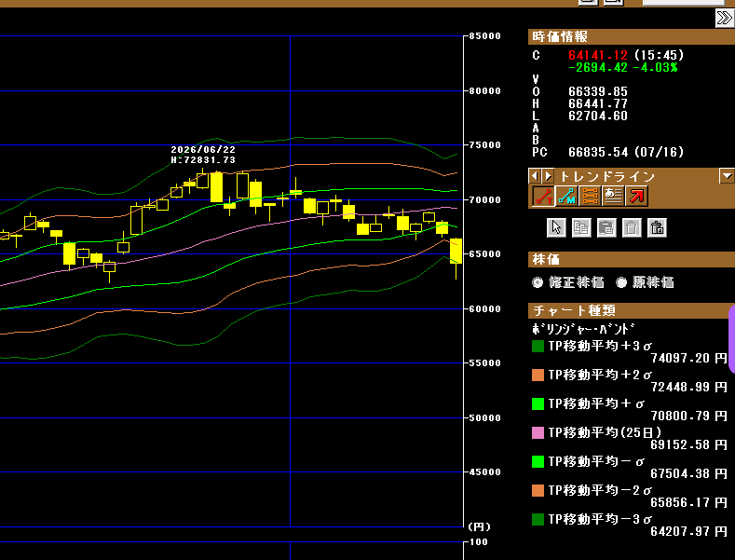Click the 85000 price axis label

[484, 36]
